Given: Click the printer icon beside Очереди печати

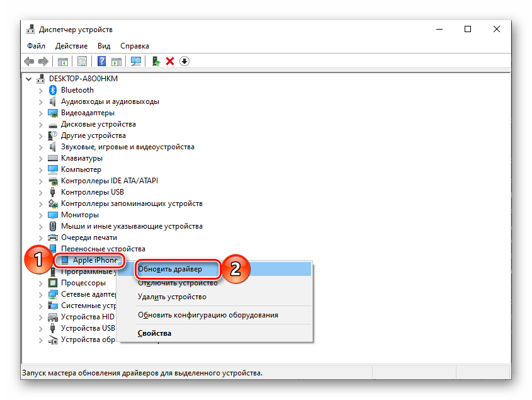Looking at the screenshot, I should pos(53,237).
